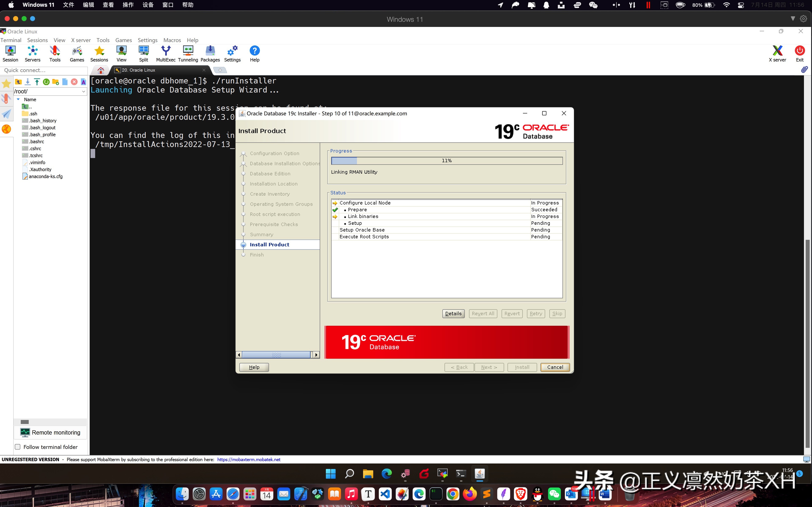
Task: Download selected file with SFTP download icon
Action: click(27, 82)
